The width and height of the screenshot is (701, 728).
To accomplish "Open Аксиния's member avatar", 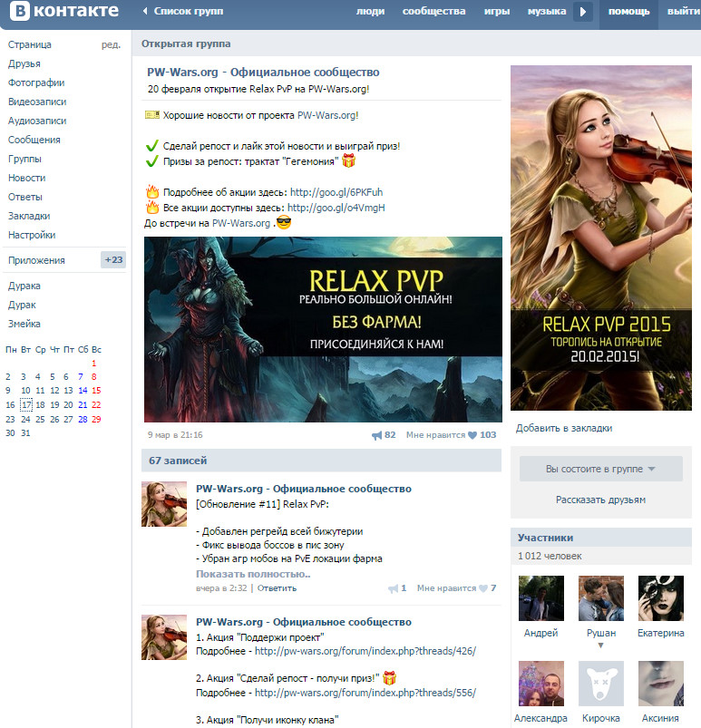I will (660, 684).
